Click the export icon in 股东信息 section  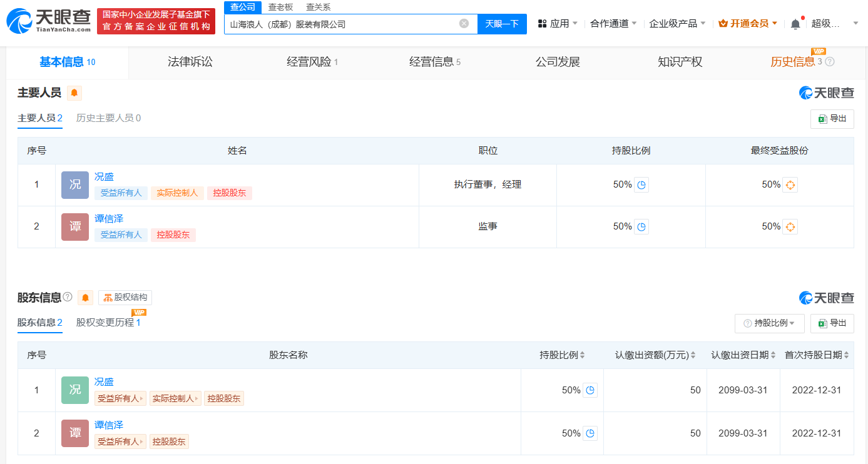click(832, 323)
